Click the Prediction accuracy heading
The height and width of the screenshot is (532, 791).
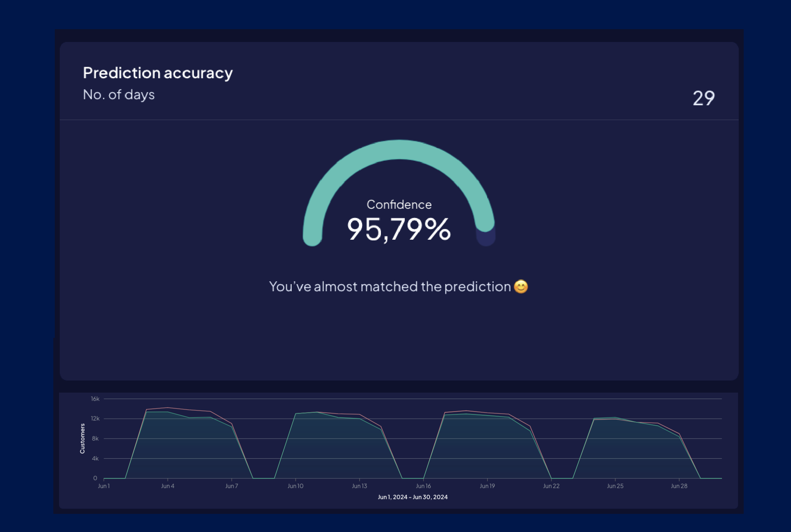pos(158,73)
